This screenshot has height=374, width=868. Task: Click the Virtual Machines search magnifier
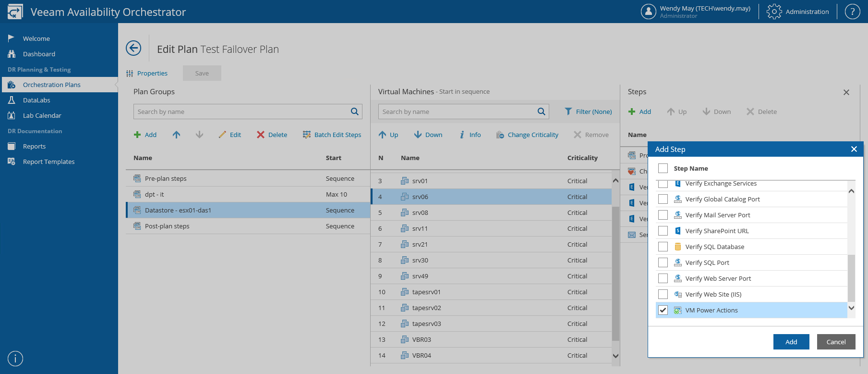point(542,112)
